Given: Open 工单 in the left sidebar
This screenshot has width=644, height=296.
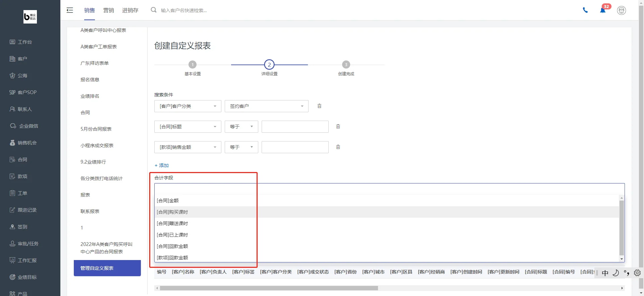Looking at the screenshot, I should click(18, 193).
